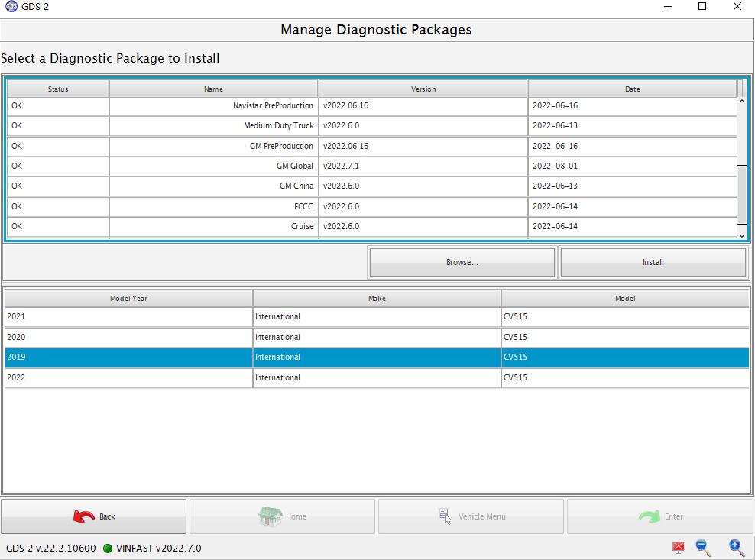755x560 pixels.
Task: Select the FCCC package row
Action: (x=371, y=206)
